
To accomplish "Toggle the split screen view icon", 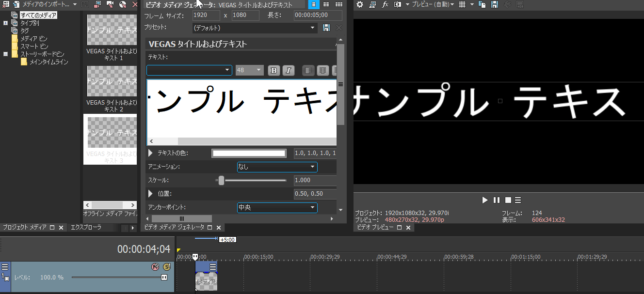I will [x=398, y=4].
